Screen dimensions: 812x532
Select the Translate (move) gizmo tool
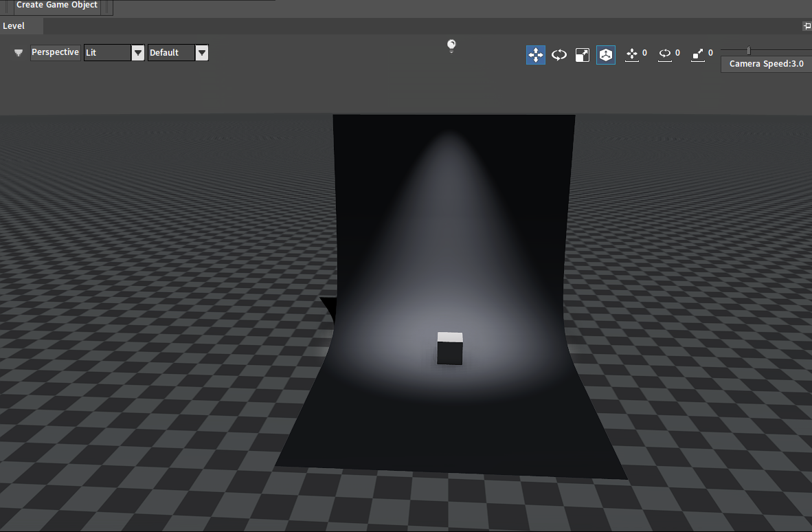click(535, 55)
